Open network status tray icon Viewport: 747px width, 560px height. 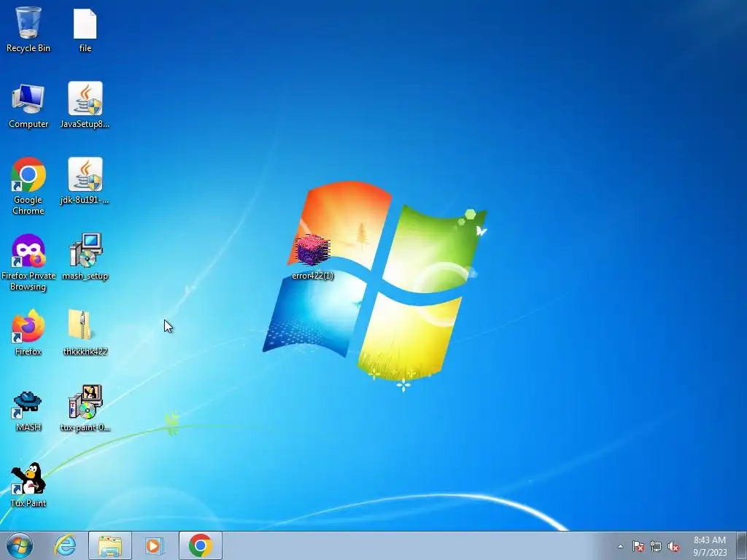(x=656, y=546)
